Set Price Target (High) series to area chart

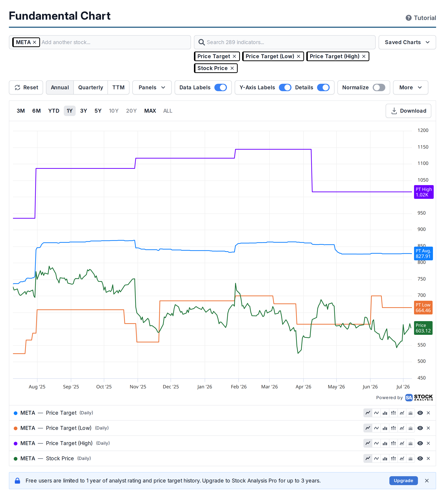pos(402,443)
